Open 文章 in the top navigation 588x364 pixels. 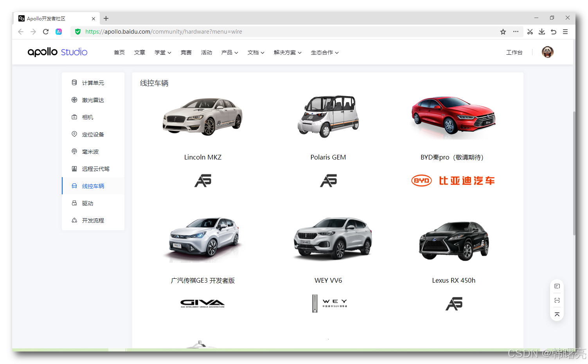tap(140, 52)
